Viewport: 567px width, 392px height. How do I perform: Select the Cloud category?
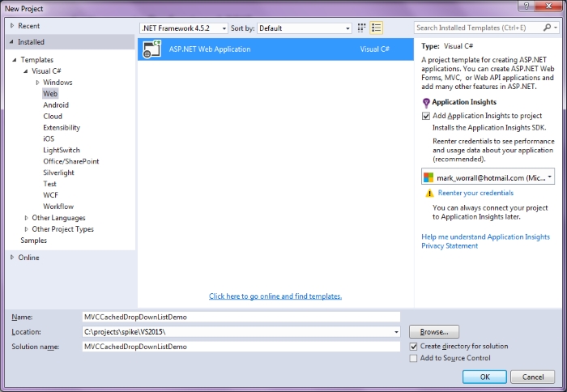point(53,116)
